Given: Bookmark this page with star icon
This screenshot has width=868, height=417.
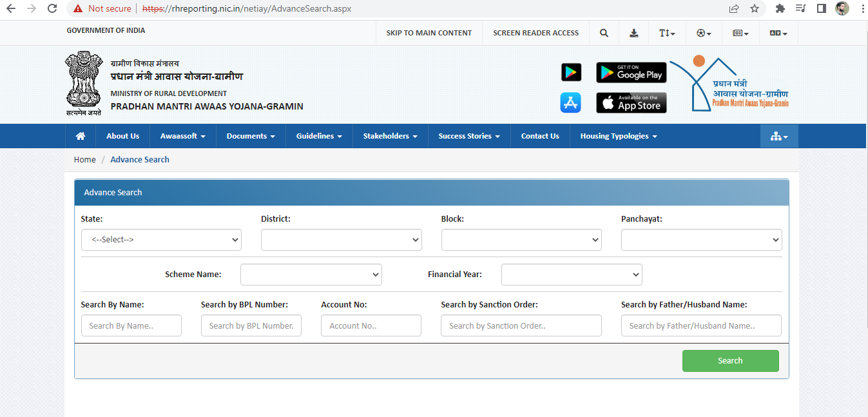Looking at the screenshot, I should (x=755, y=8).
